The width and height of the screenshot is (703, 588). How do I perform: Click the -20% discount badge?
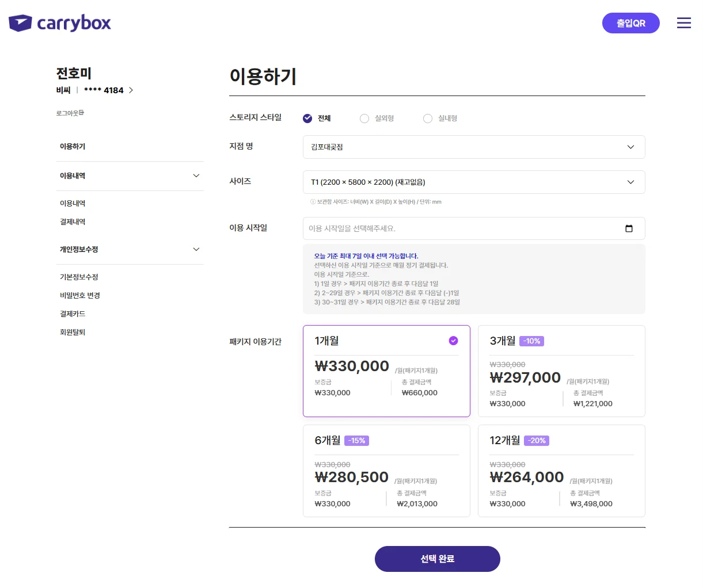tap(537, 441)
